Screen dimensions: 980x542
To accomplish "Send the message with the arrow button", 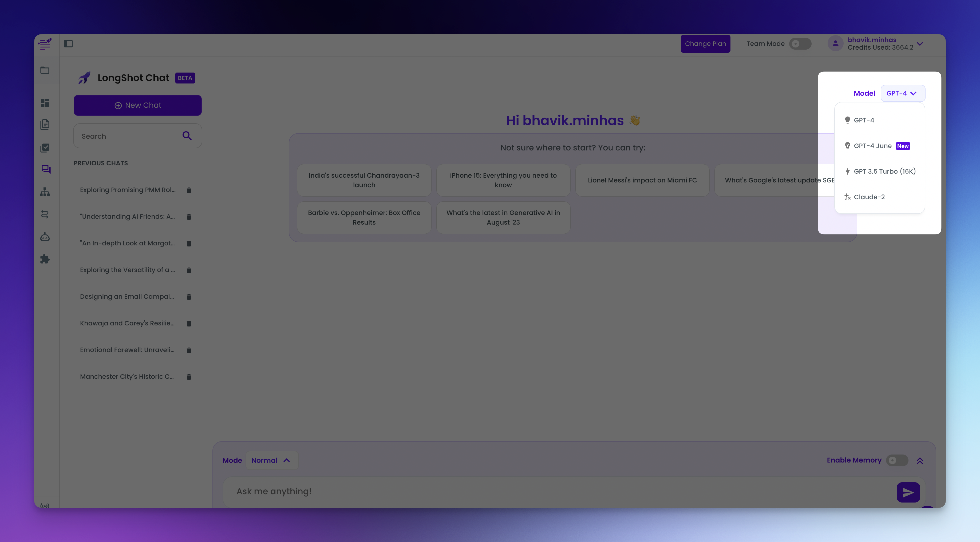I will point(908,492).
